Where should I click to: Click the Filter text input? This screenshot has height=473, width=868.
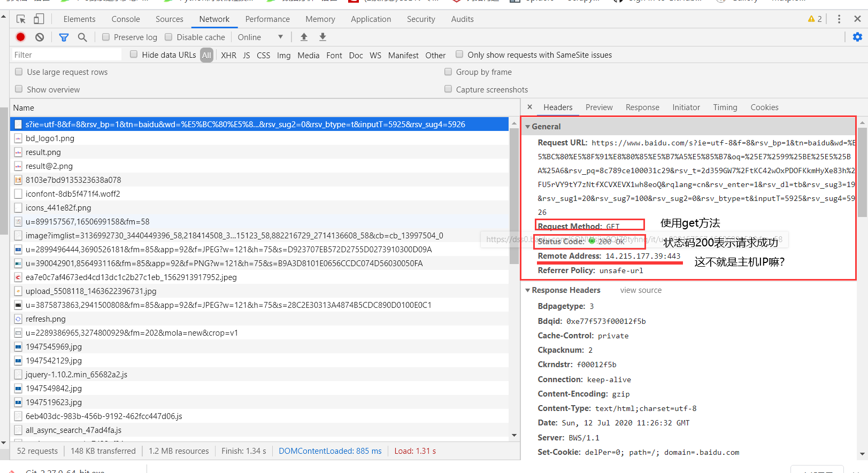coord(67,55)
